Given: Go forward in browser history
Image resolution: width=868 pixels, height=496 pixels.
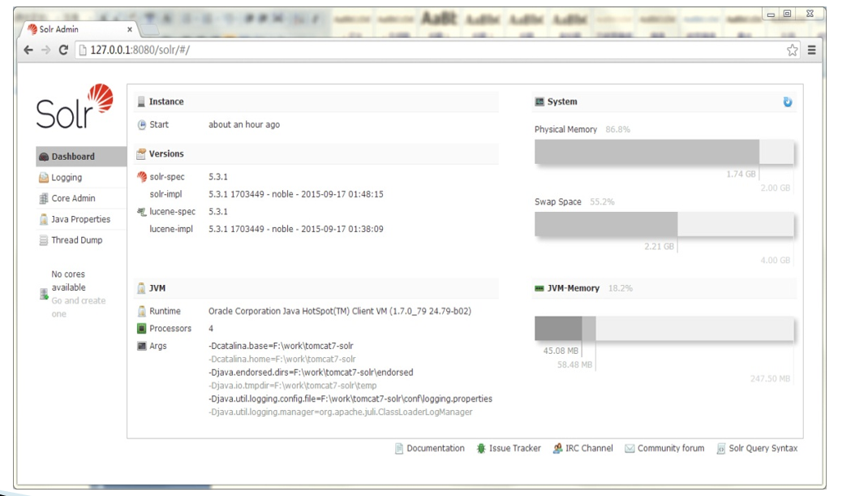Looking at the screenshot, I should [46, 50].
